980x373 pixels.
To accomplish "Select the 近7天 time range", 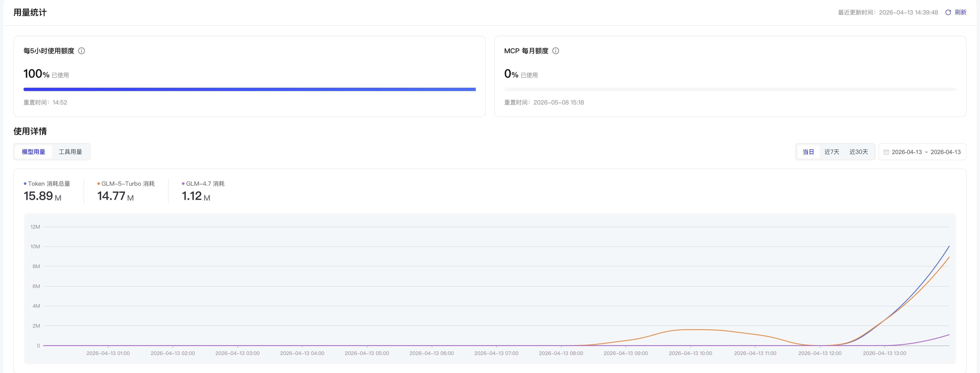I will [x=832, y=152].
